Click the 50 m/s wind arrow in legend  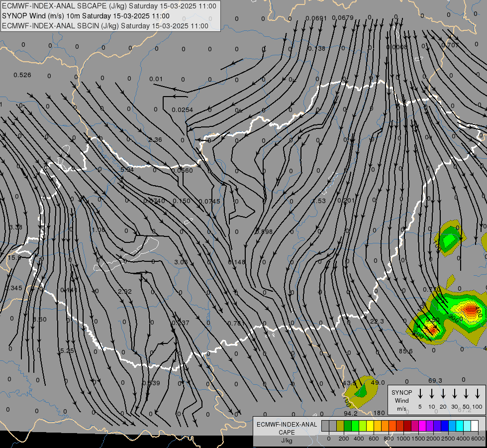click(466, 394)
